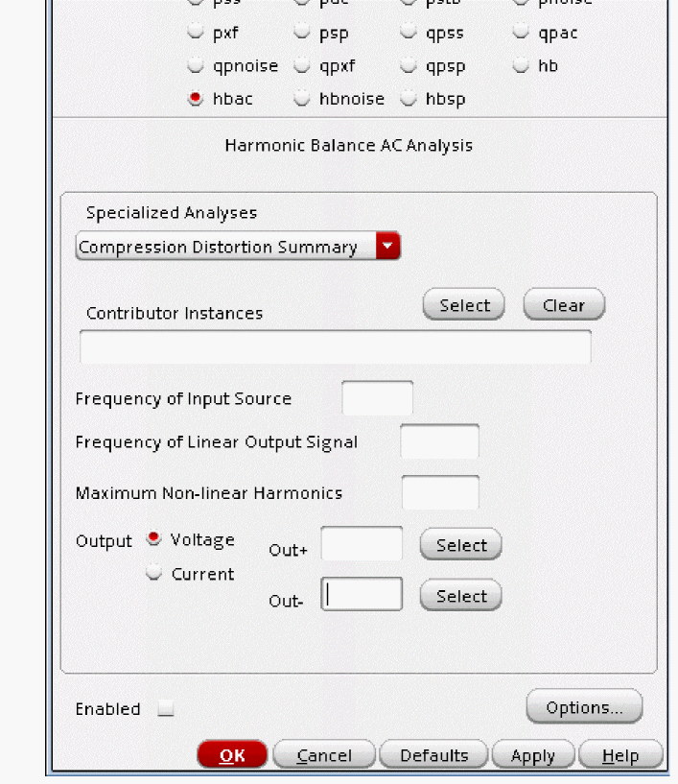The image size is (678, 784).
Task: Clear the Contributor Instances list
Action: (x=564, y=304)
